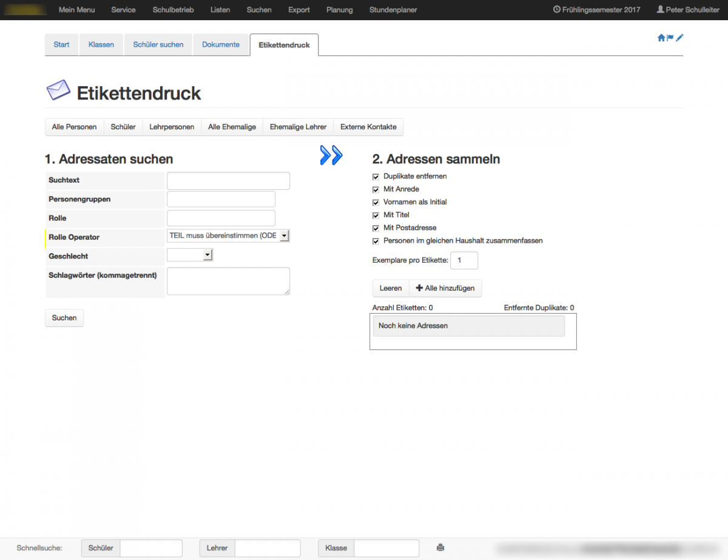The height and width of the screenshot is (560, 728).
Task: Click the blue double-arrow icon
Action: [x=331, y=155]
